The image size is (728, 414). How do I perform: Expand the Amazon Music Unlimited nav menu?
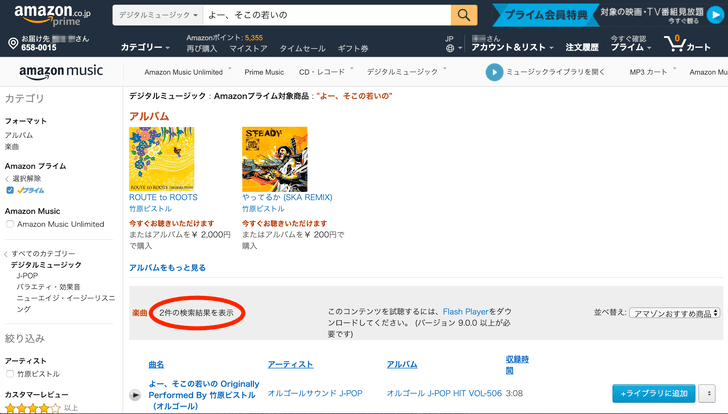pyautogui.click(x=187, y=72)
